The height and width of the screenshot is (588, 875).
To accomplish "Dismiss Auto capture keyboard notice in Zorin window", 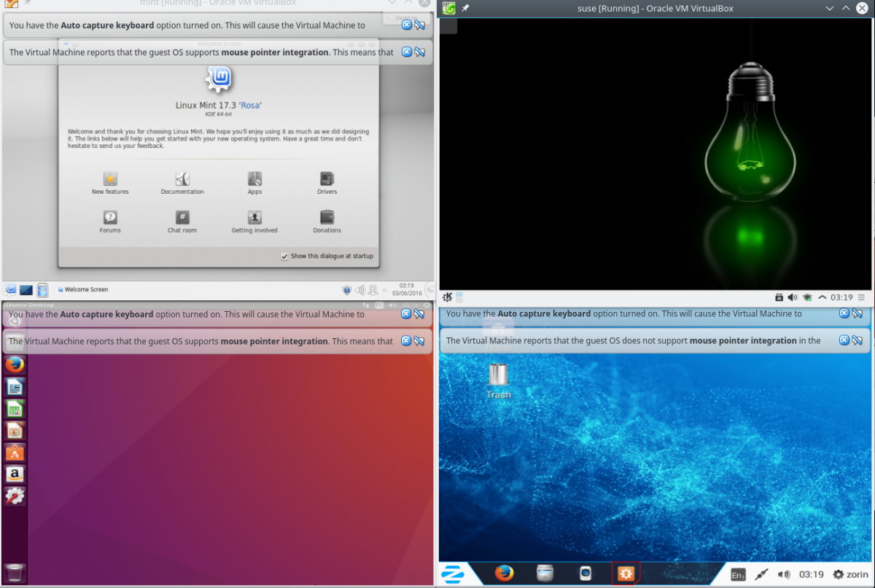I will click(x=844, y=313).
